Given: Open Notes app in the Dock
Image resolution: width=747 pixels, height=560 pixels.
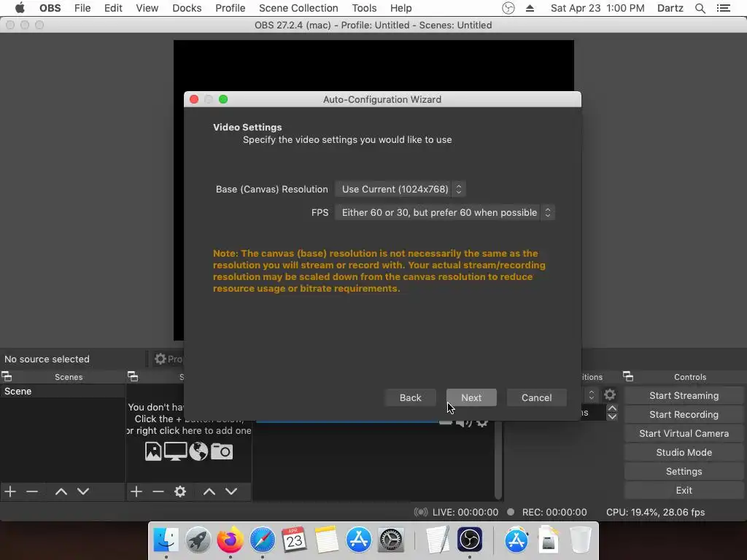Looking at the screenshot, I should click(326, 540).
